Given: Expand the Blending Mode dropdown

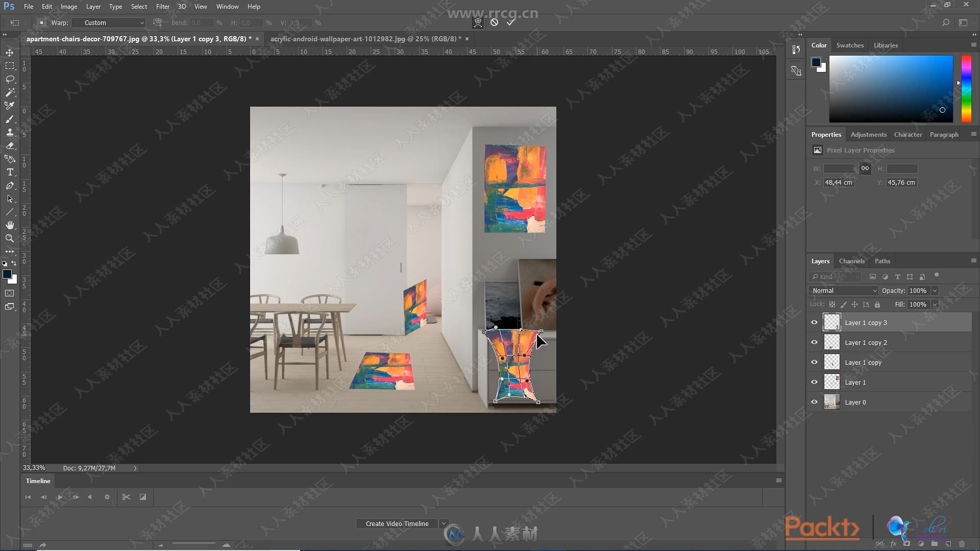Looking at the screenshot, I should click(x=843, y=290).
